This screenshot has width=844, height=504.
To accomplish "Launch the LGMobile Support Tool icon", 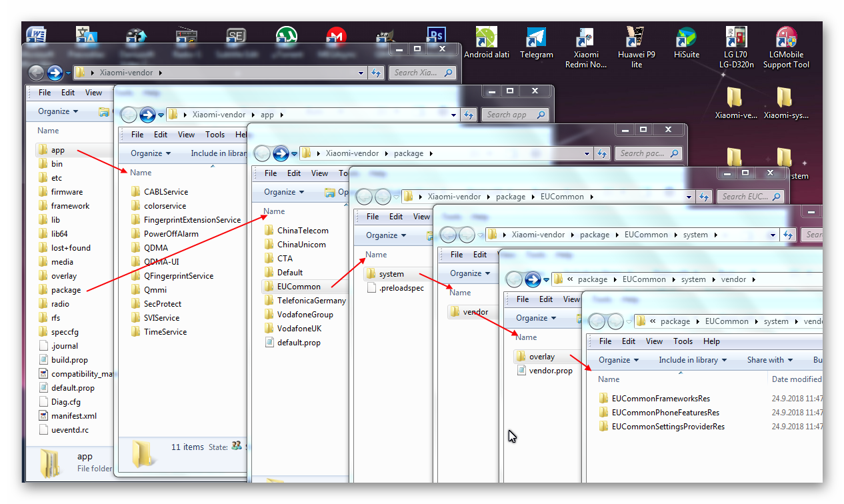I will [786, 47].
